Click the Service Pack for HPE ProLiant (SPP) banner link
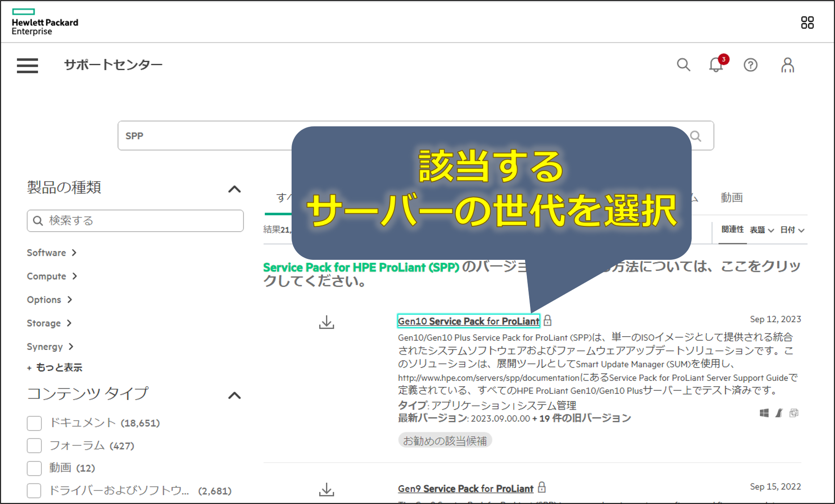 [x=361, y=267]
